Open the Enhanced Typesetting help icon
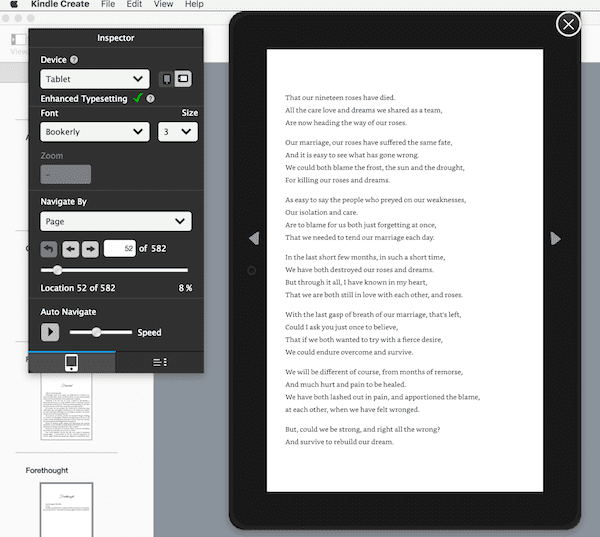 point(150,99)
